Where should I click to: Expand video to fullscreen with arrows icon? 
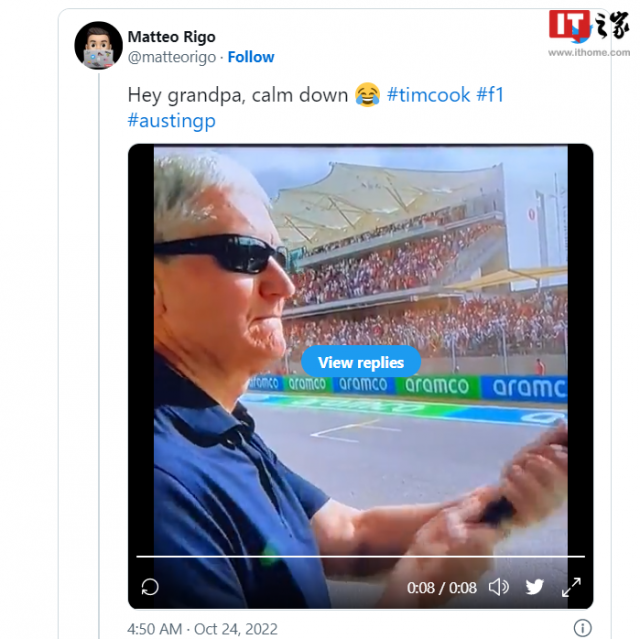coord(571,587)
